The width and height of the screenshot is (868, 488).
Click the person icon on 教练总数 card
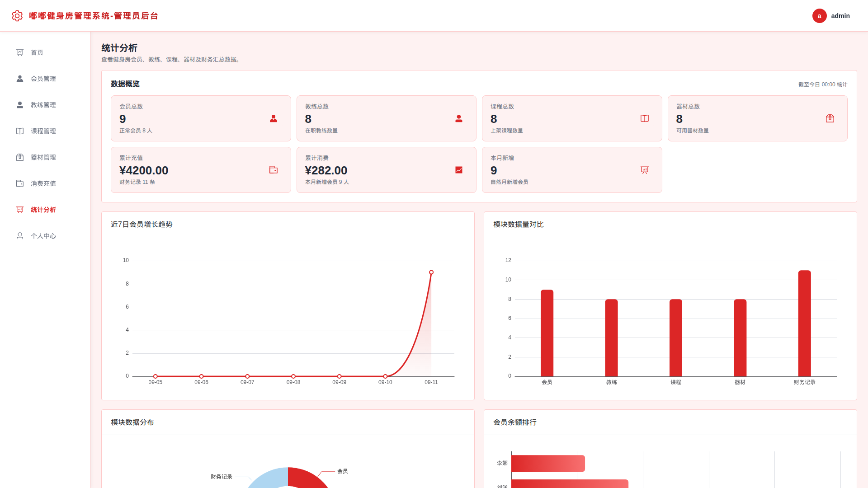(x=459, y=118)
